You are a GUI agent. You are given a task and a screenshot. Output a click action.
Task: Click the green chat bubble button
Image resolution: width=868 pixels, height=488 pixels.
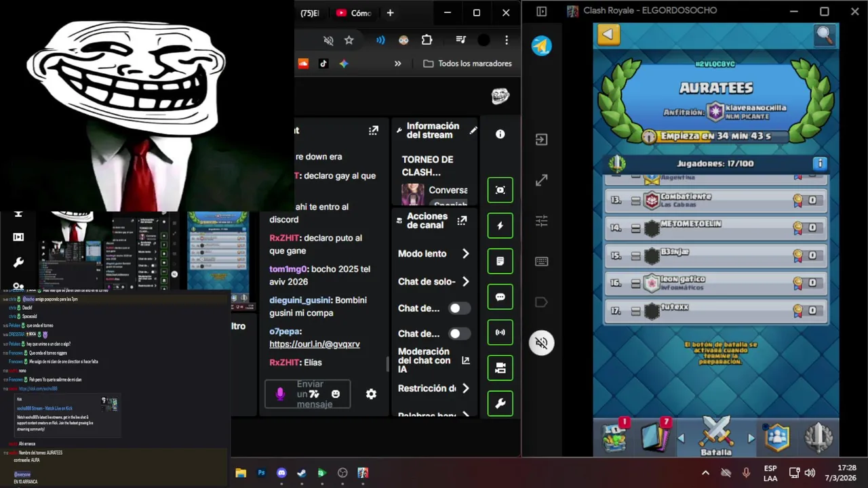500,297
